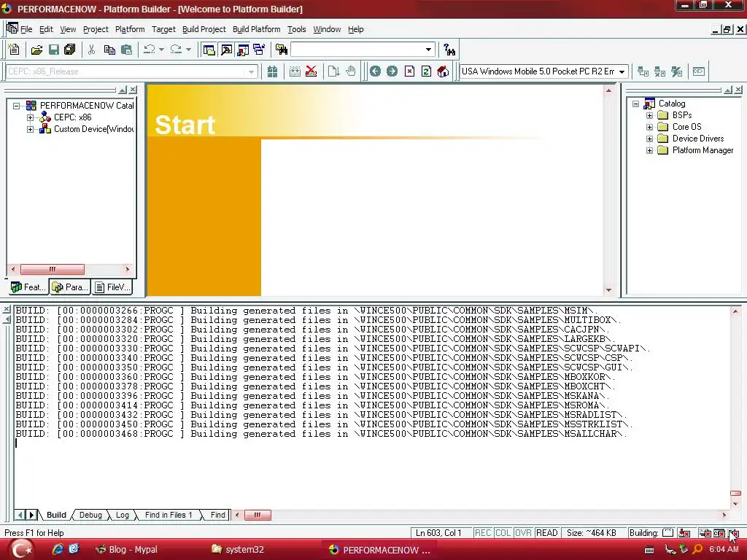
Task: Click the browser Home icon
Action: [x=443, y=71]
